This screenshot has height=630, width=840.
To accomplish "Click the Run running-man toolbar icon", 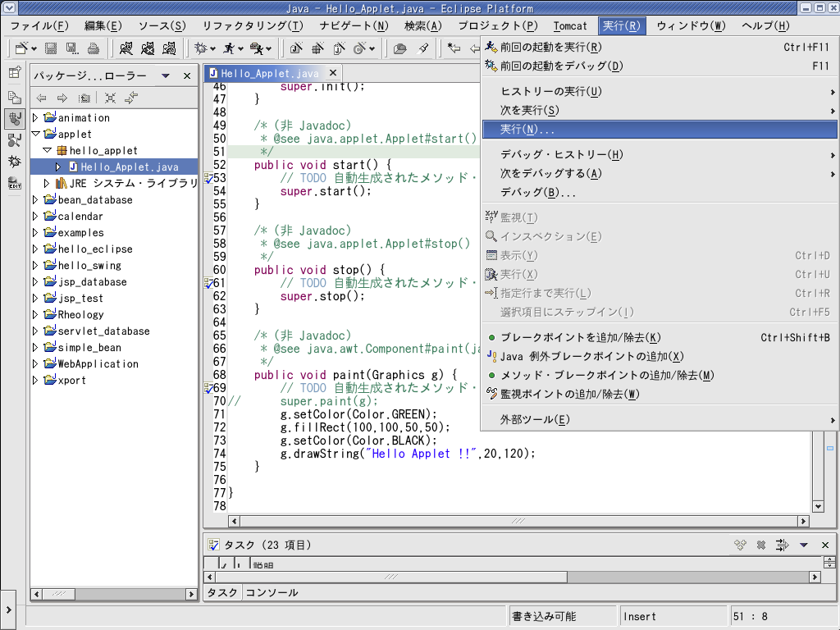I will coord(230,48).
